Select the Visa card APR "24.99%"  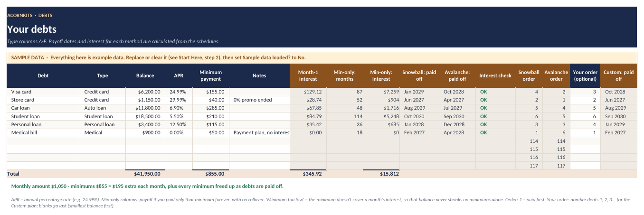point(179,92)
